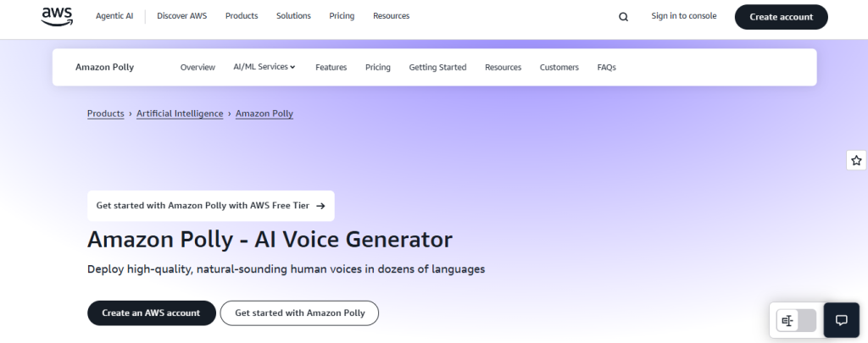The width and height of the screenshot is (868, 343).
Task: Click the Create an AWS account button
Action: [x=151, y=313]
